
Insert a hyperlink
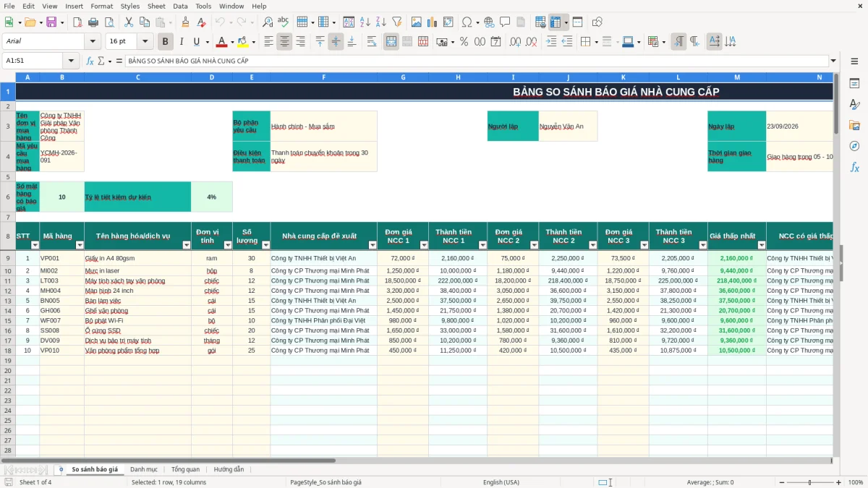pos(489,22)
